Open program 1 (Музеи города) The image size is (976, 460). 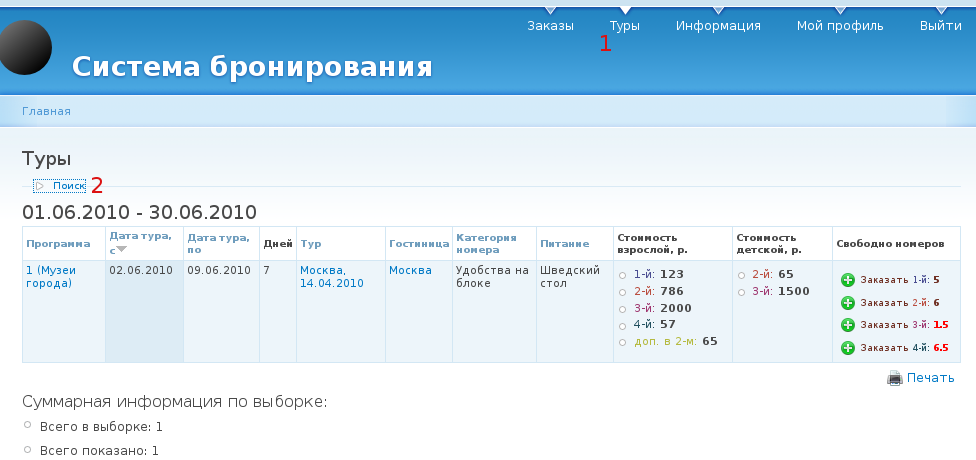point(51,277)
